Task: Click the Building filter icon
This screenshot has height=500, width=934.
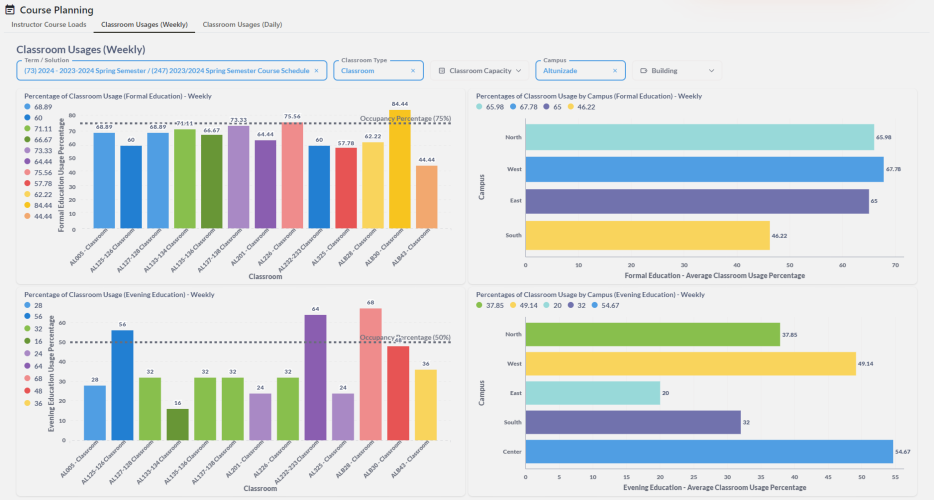Action: tap(643, 71)
